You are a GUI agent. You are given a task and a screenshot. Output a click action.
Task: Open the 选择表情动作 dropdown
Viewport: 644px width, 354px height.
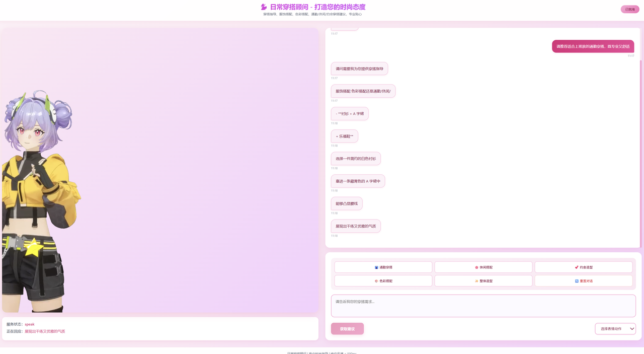pyautogui.click(x=615, y=329)
